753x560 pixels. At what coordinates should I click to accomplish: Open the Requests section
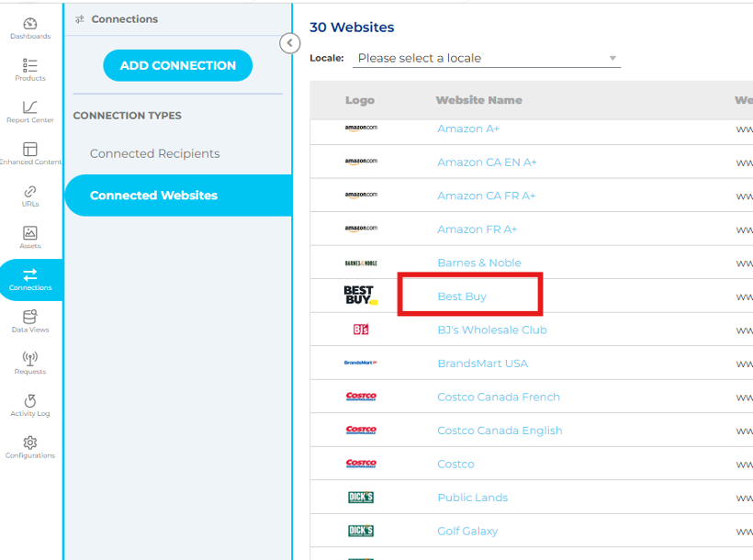pos(29,364)
